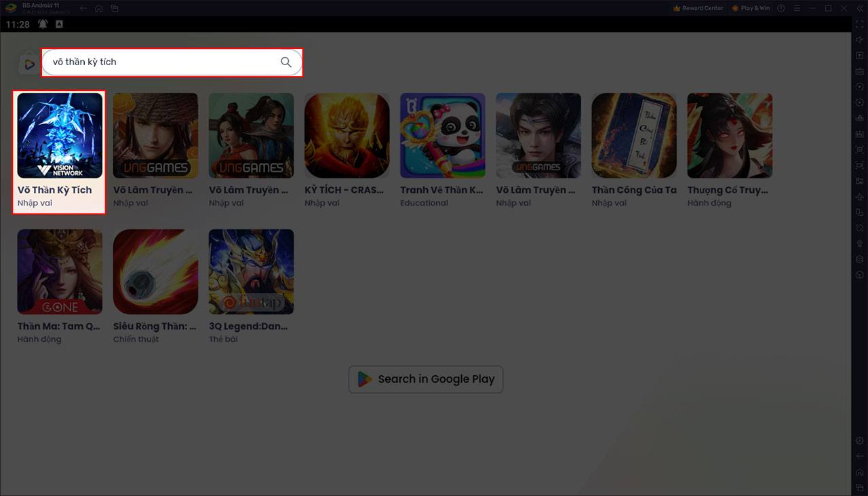The width and height of the screenshot is (868, 496).
Task: Open the Thần Công Của Ta app
Action: coord(634,151)
